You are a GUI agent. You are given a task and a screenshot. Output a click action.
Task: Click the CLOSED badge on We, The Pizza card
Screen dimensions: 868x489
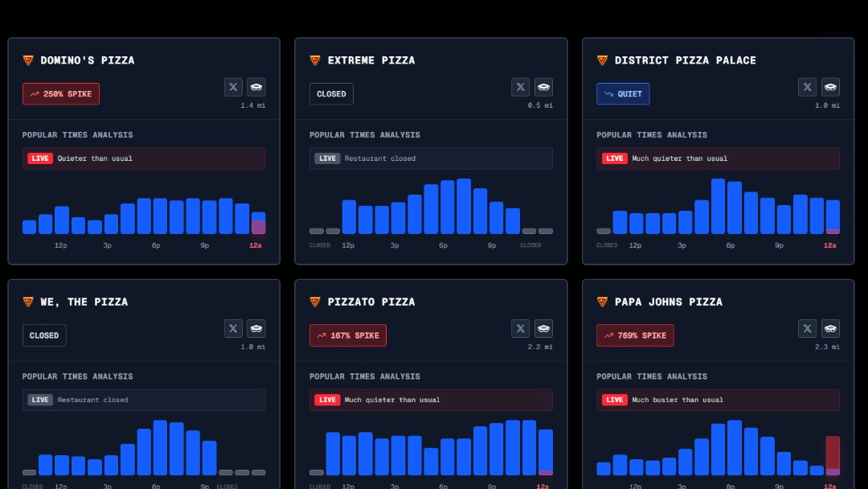tap(44, 335)
